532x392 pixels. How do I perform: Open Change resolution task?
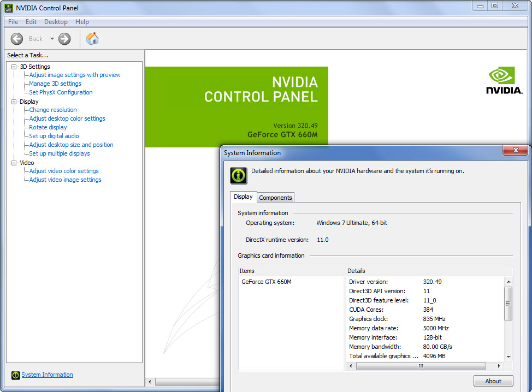click(53, 110)
